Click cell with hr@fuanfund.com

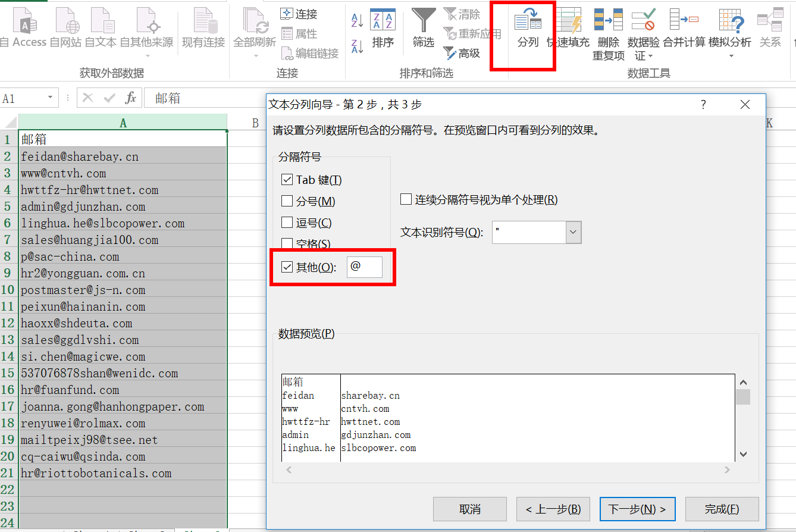pyautogui.click(x=123, y=390)
